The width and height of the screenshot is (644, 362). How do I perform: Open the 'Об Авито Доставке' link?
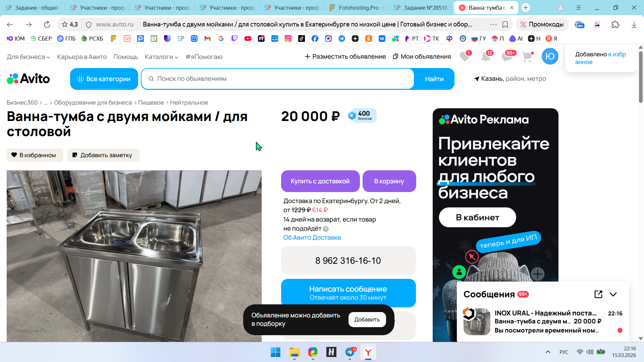point(312,238)
